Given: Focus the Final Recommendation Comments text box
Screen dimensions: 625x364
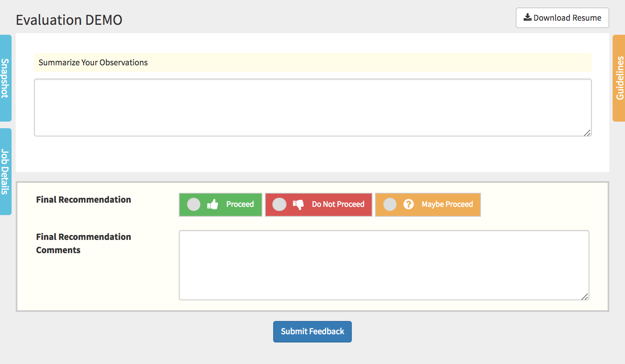Looking at the screenshot, I should coord(384,265).
